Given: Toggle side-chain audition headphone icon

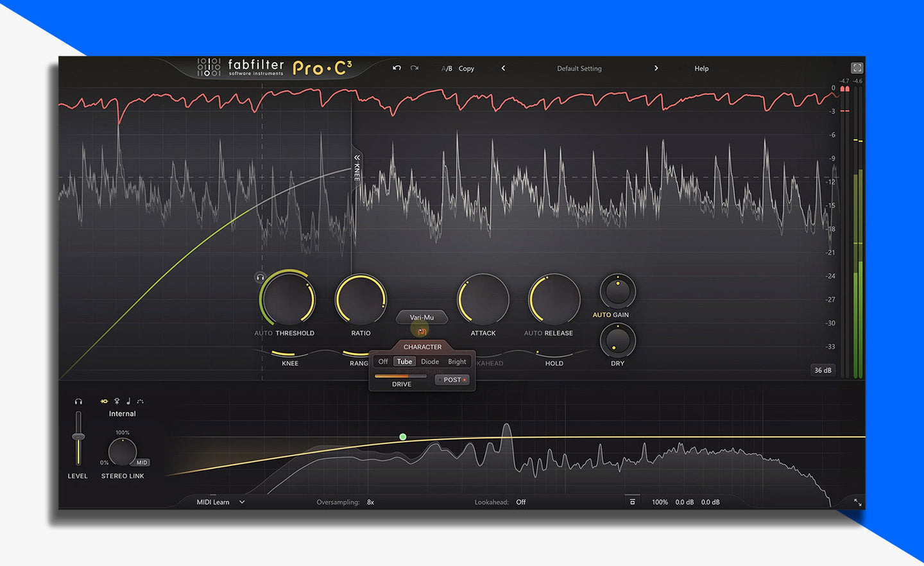Looking at the screenshot, I should (78, 401).
